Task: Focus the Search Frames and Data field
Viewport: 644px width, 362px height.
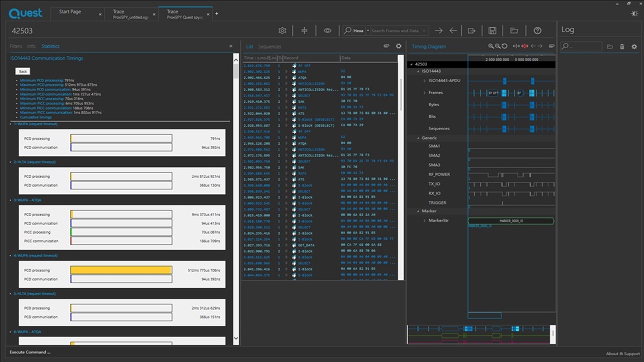Action: [x=395, y=31]
